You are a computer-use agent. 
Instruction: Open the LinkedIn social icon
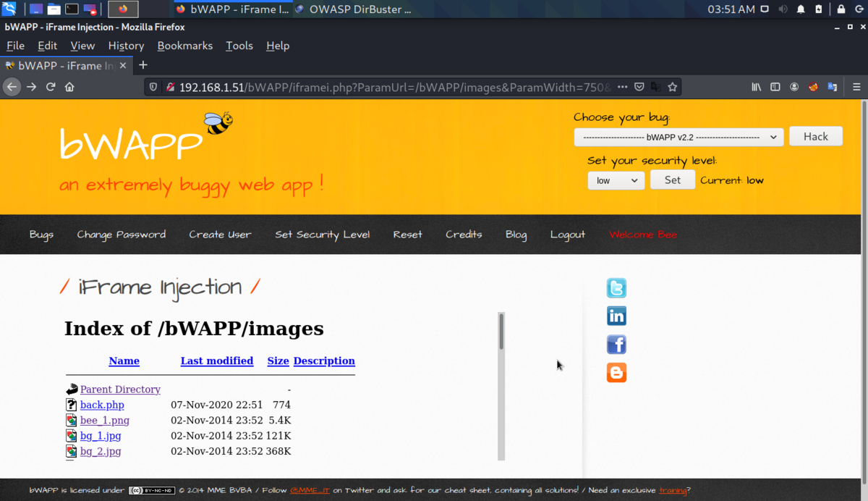[x=616, y=316]
